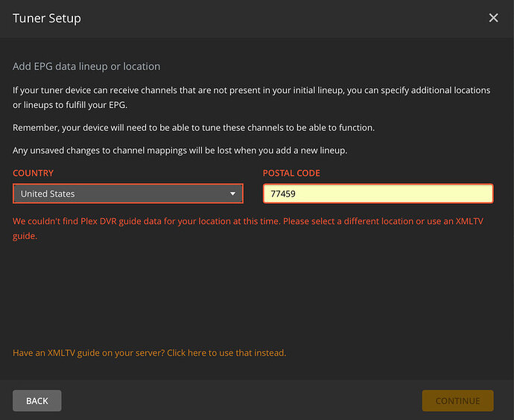Click the COUNTRY field label
The width and height of the screenshot is (514, 420).
[34, 173]
